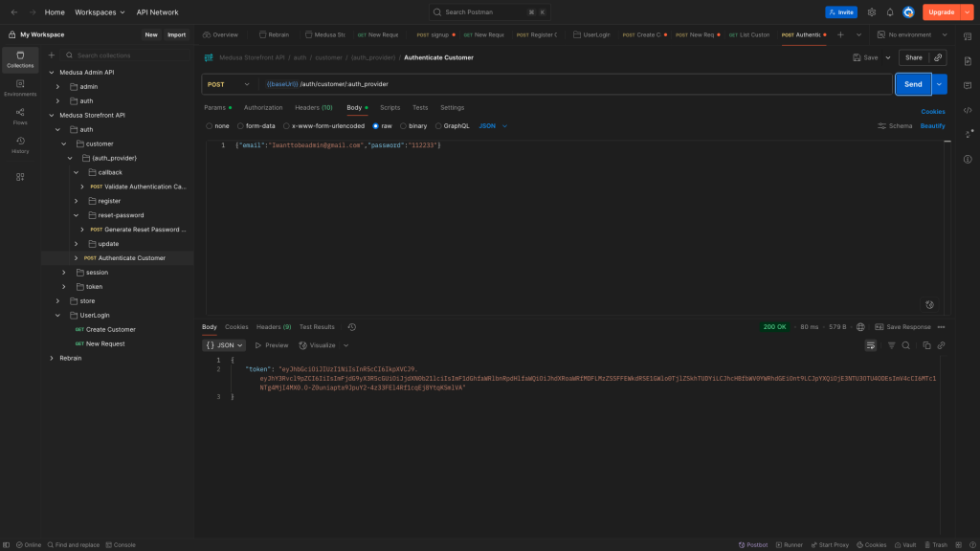
Task: Select the form-data body type
Action: click(256, 126)
